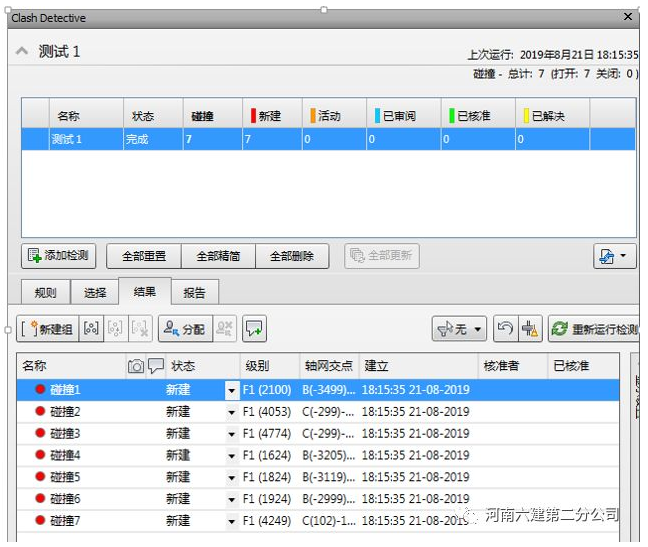
Task: Click the compact clashes icon with warning
Action: point(530,329)
